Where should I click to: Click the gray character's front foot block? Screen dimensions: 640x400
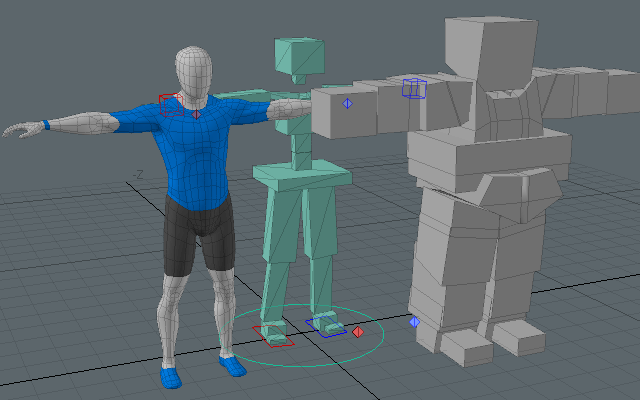pyautogui.click(x=466, y=347)
